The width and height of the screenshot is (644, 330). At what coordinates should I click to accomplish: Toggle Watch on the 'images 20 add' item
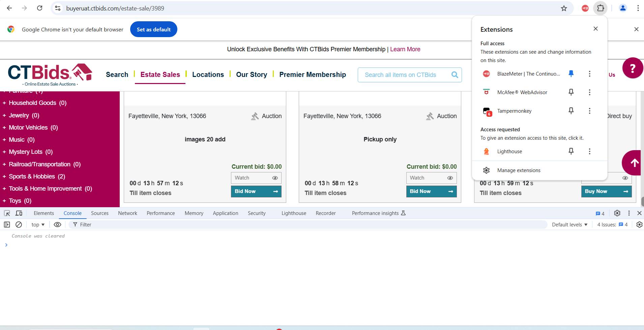256,178
